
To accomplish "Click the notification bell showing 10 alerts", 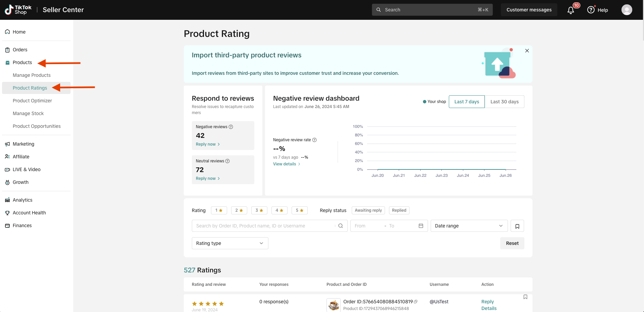I will coord(570,10).
